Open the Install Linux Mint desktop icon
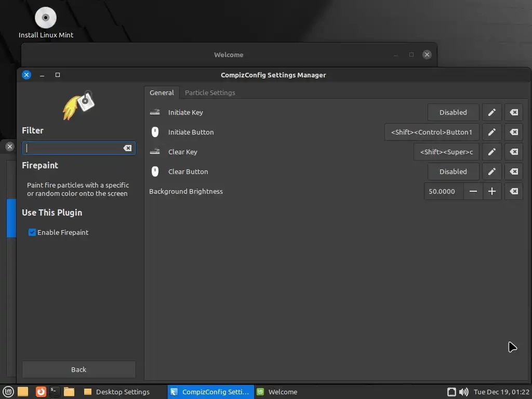 pyautogui.click(x=46, y=22)
